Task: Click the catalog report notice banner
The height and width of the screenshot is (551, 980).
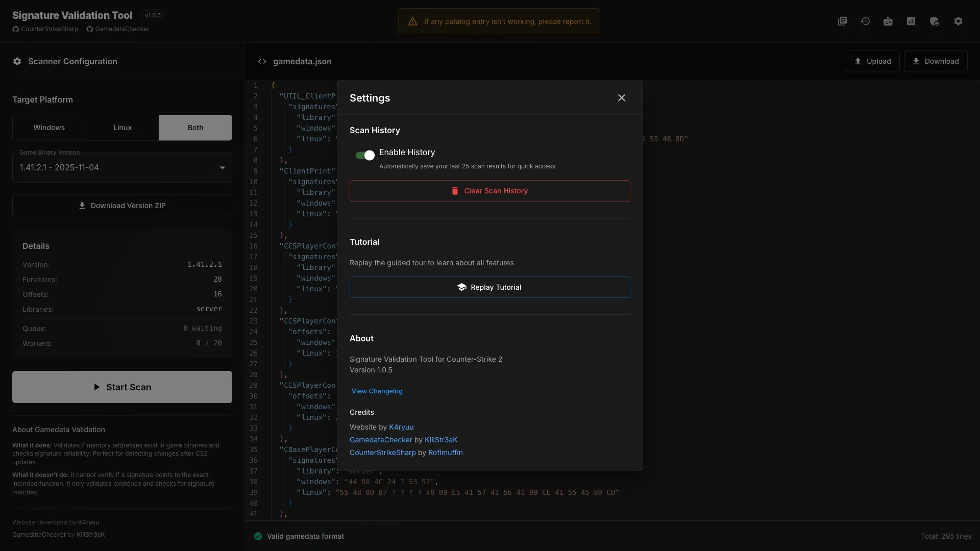Action: [x=499, y=21]
